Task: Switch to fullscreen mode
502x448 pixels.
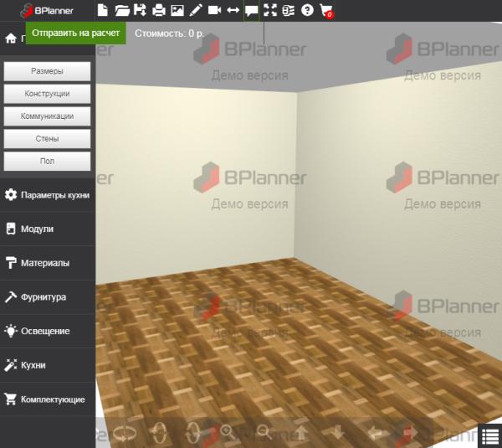Action: (269, 11)
